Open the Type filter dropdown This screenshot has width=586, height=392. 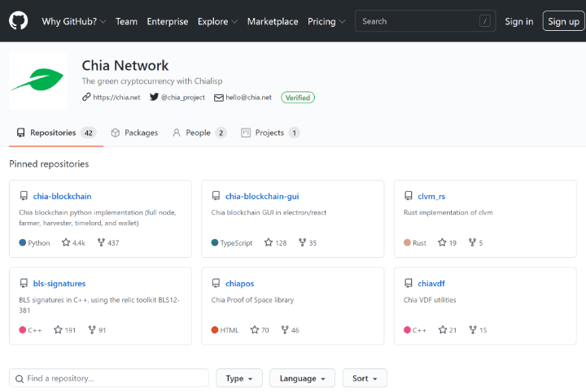point(239,378)
